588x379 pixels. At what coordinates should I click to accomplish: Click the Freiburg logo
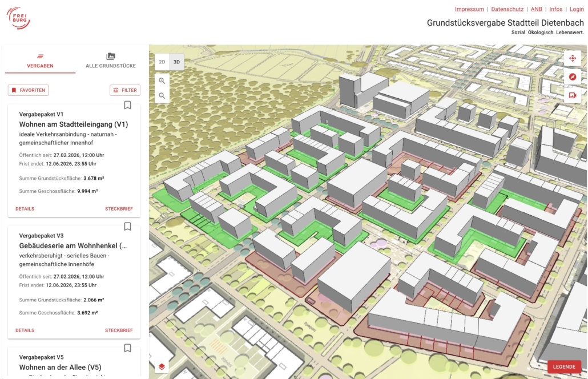[x=19, y=18]
